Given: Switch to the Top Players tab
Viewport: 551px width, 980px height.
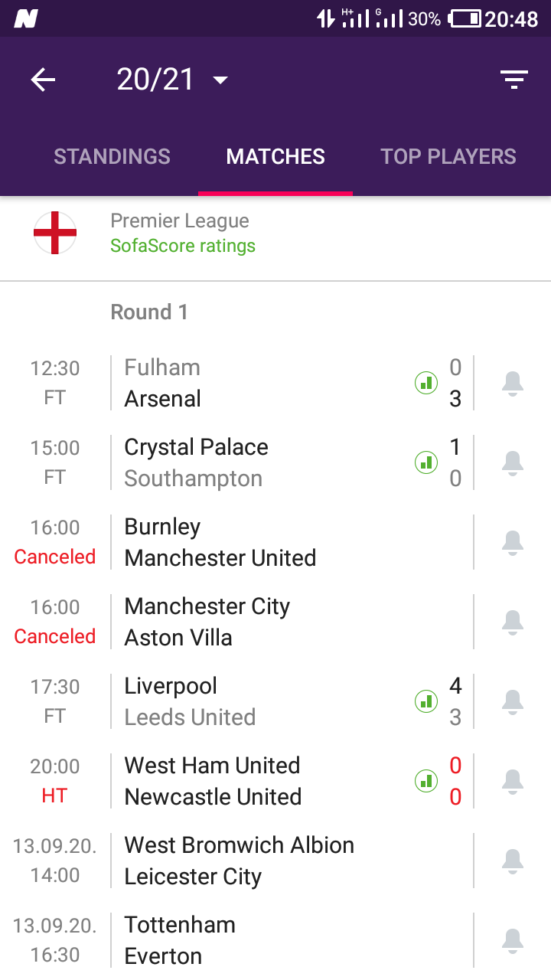Looking at the screenshot, I should (448, 156).
